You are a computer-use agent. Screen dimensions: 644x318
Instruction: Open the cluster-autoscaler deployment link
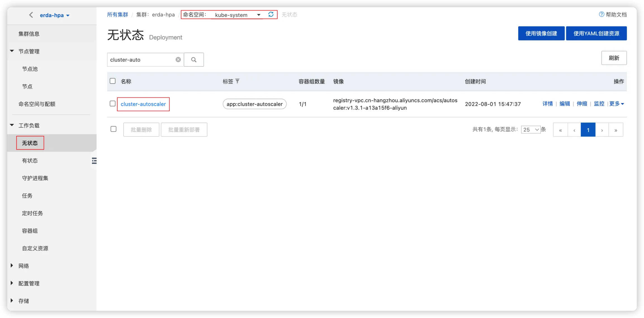tap(143, 104)
